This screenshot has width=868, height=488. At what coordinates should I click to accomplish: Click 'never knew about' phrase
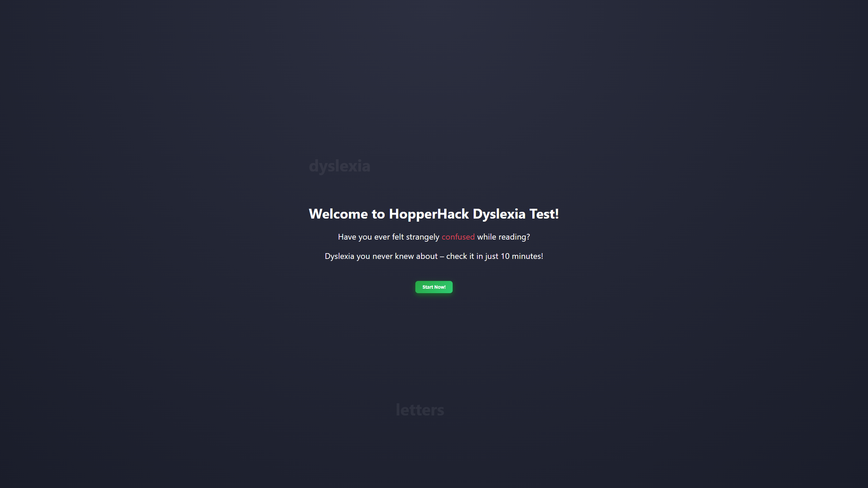pyautogui.click(x=405, y=256)
